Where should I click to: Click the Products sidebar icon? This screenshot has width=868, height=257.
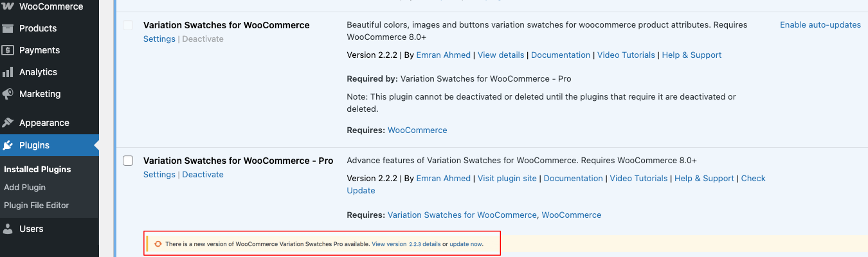click(8, 28)
